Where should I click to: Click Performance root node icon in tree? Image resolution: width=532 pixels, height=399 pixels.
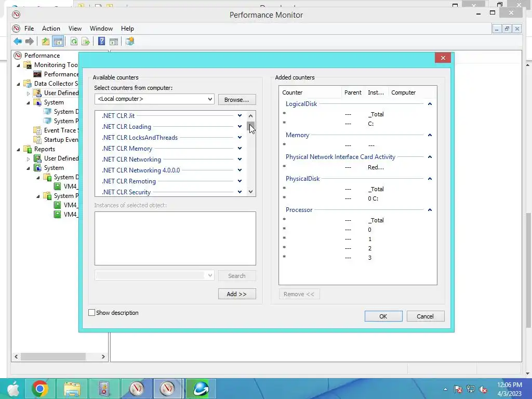click(x=18, y=55)
